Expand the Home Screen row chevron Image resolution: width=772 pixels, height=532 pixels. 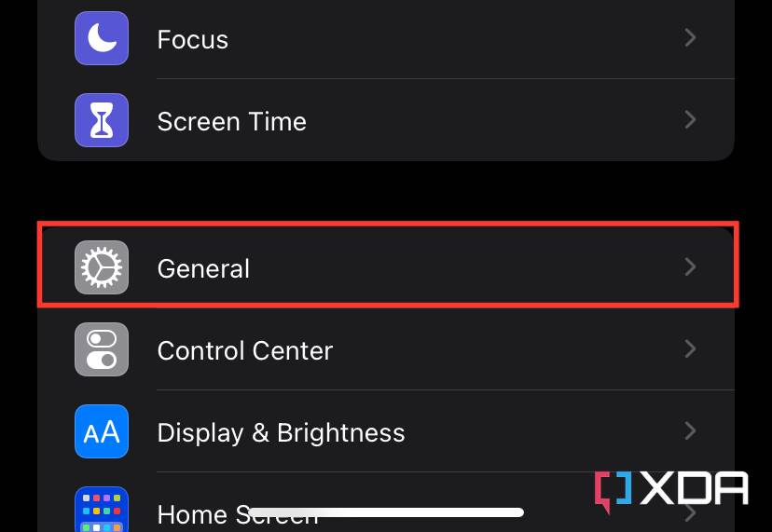pyautogui.click(x=691, y=513)
